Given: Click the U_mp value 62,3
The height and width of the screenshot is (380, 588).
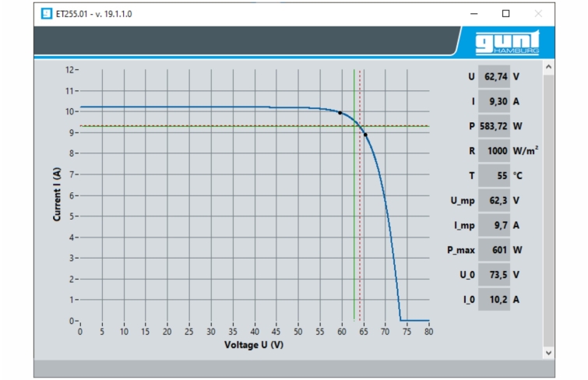Looking at the screenshot, I should [x=494, y=200].
